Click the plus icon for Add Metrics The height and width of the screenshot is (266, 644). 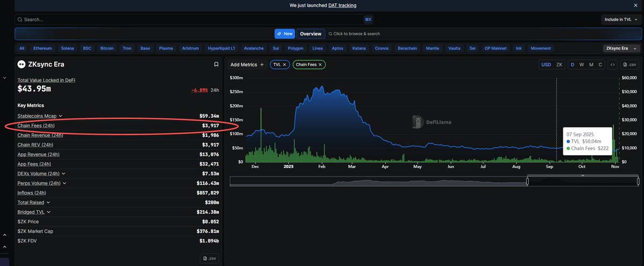(x=262, y=64)
